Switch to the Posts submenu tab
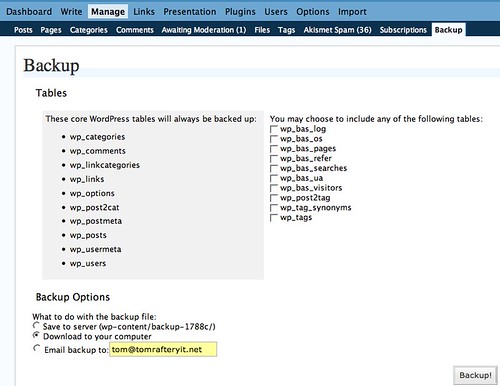 click(x=23, y=30)
